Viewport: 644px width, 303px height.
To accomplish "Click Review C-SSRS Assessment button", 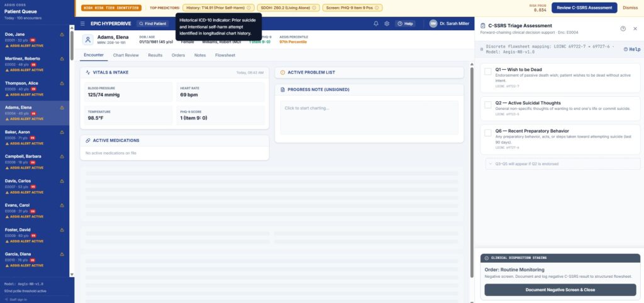I will tap(584, 8).
